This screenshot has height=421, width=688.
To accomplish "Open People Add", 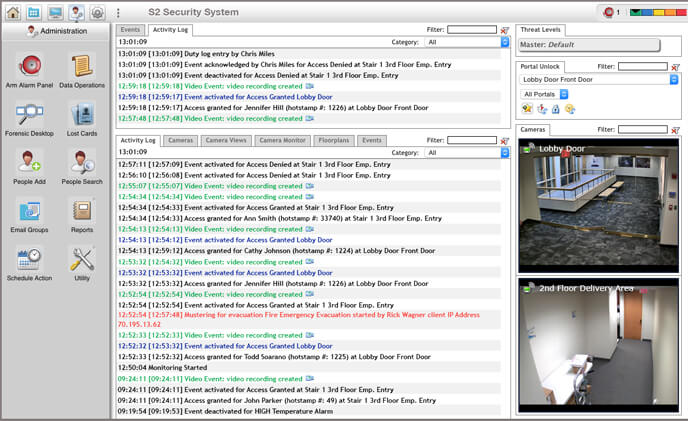I will point(29,167).
